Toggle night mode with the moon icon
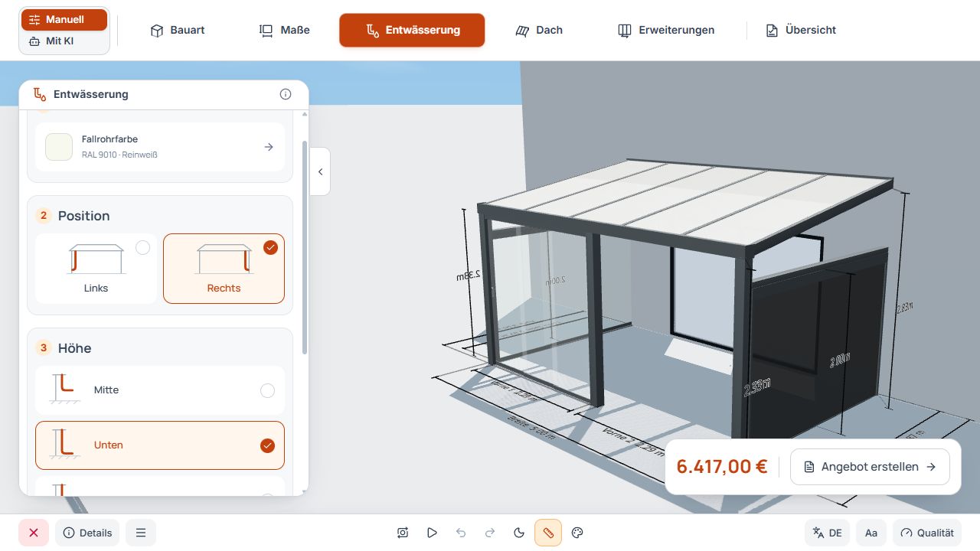Screen dimensions: 980x551 (x=519, y=533)
